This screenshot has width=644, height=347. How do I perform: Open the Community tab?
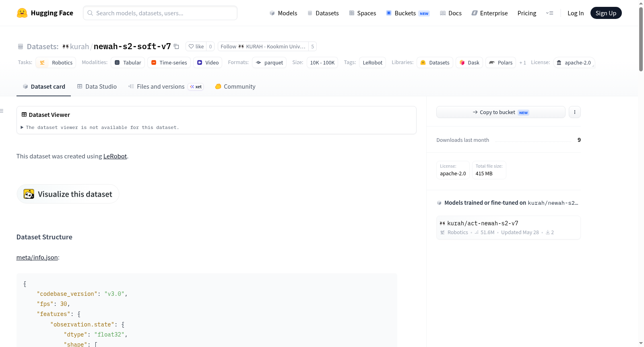click(235, 87)
